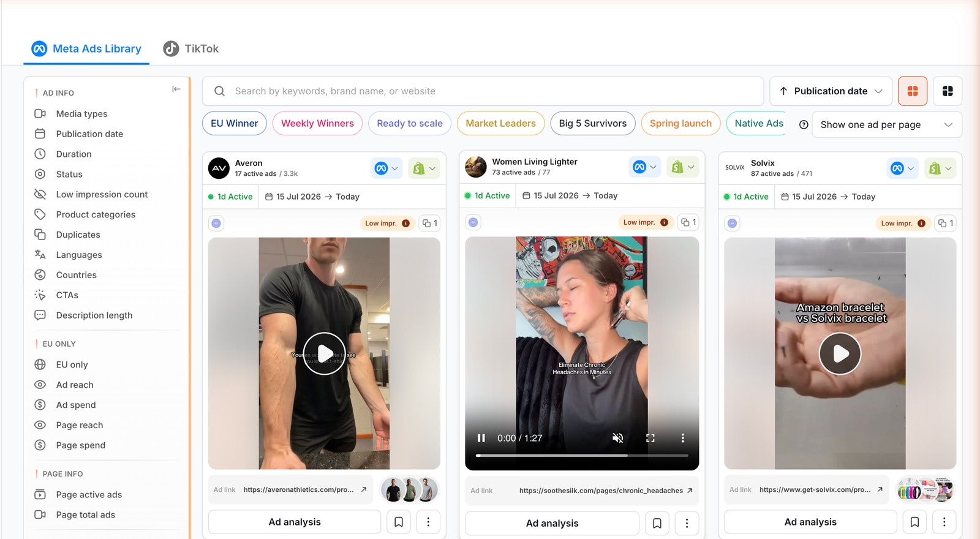Open Averon ad link in new tab
The width and height of the screenshot is (980, 539).
(364, 489)
